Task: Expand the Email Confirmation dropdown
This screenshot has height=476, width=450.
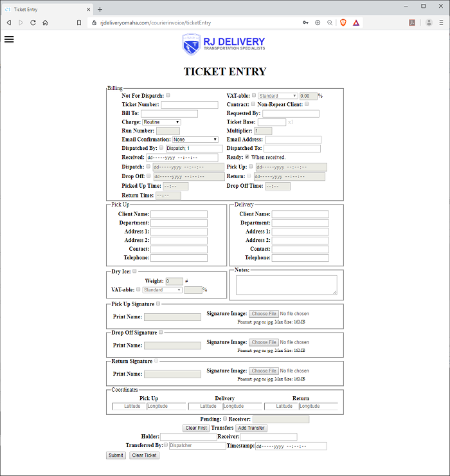Action: (195, 140)
